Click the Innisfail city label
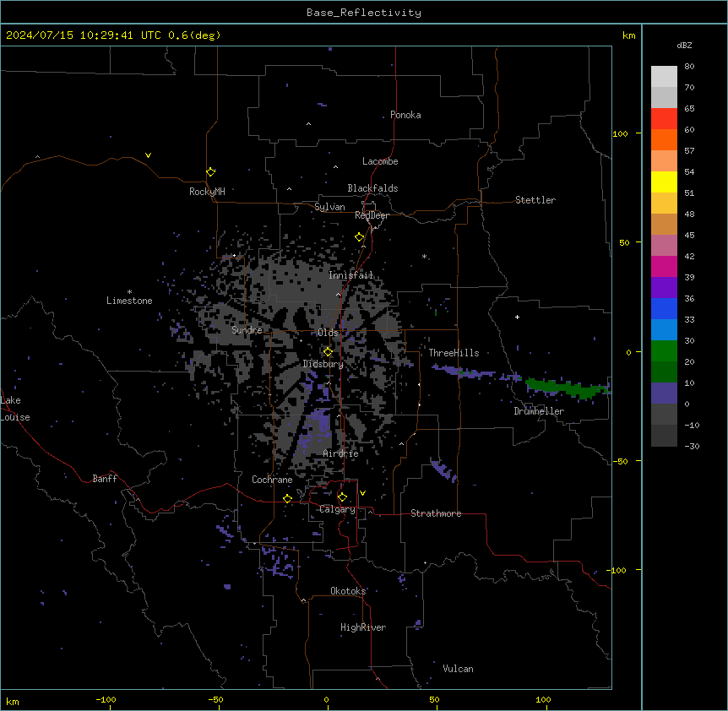728x711 pixels. click(x=350, y=275)
